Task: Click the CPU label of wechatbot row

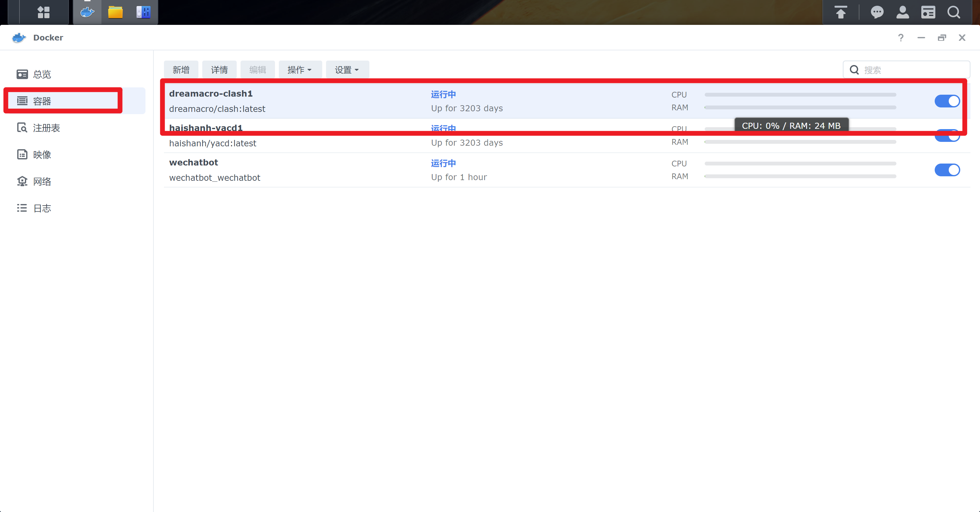Action: pos(679,164)
